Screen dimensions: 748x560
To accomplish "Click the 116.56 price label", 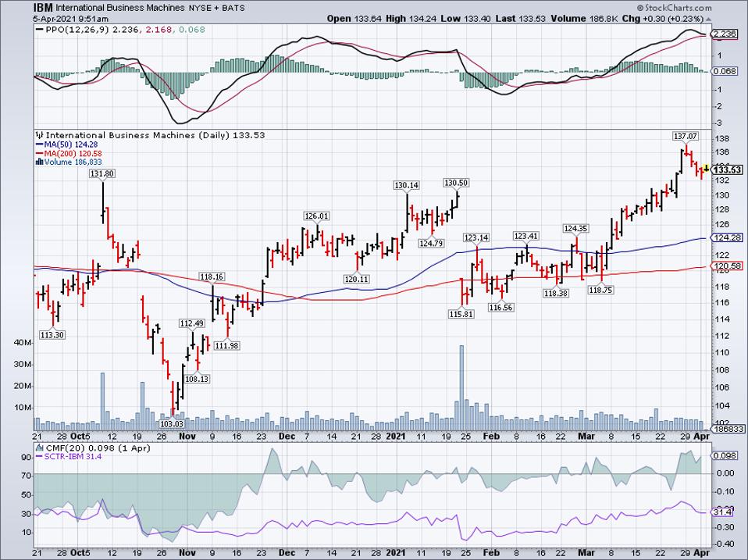I will point(501,308).
